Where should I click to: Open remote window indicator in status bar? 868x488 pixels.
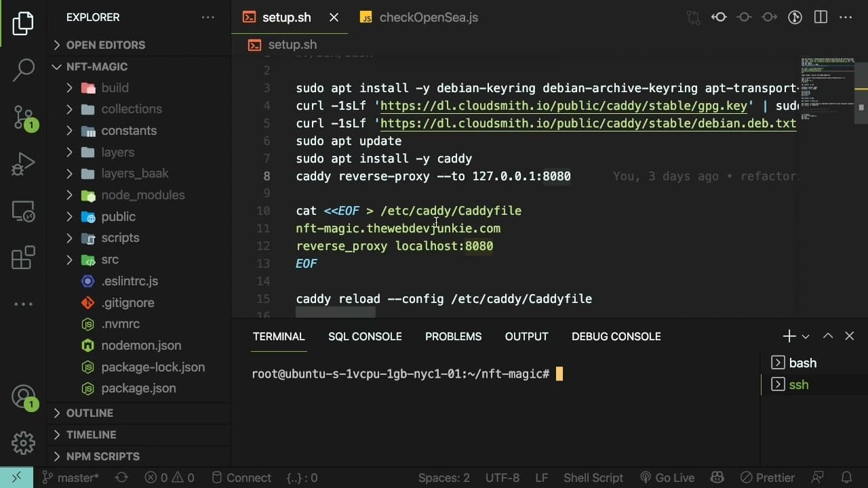pyautogui.click(x=17, y=478)
